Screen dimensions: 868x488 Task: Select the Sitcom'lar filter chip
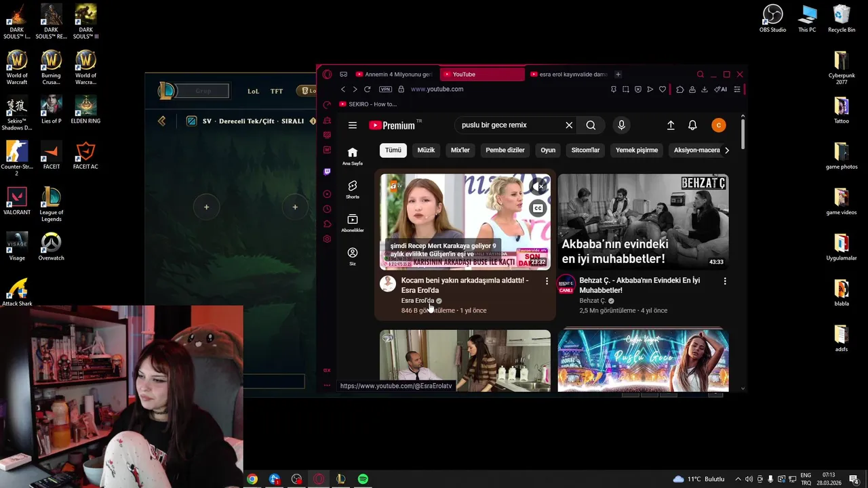coord(585,150)
